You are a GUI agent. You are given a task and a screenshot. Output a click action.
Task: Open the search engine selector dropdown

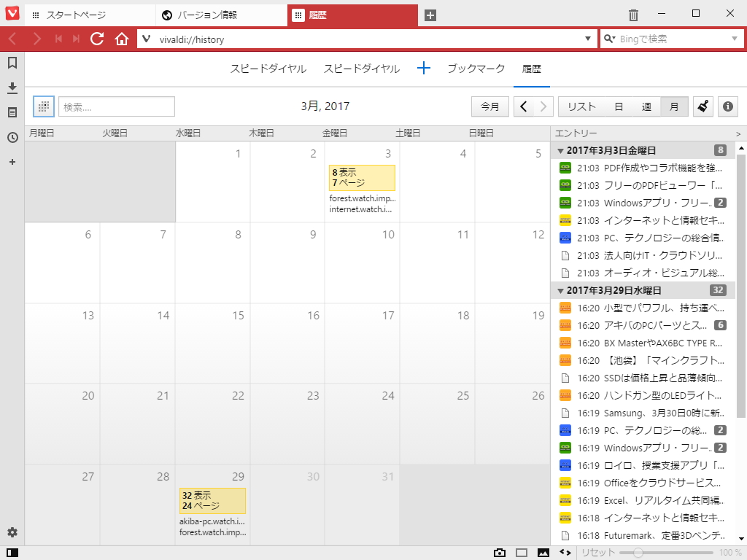[x=609, y=39]
